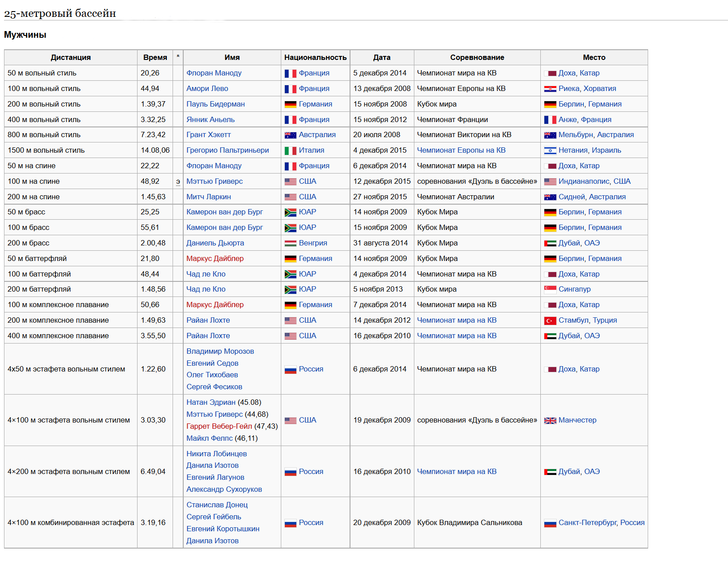This screenshot has height=561, width=728.
Task: Click Дистанция column header
Action: (x=71, y=58)
